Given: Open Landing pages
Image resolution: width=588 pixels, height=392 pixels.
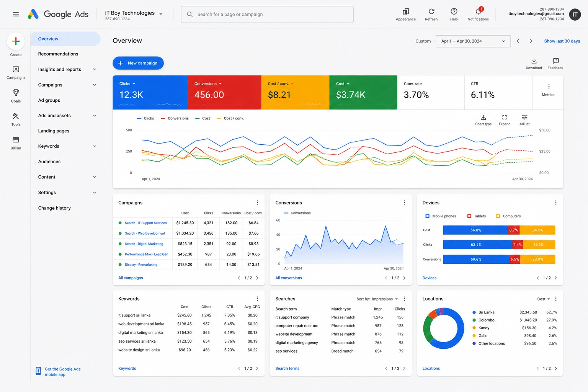Looking at the screenshot, I should [x=54, y=131].
